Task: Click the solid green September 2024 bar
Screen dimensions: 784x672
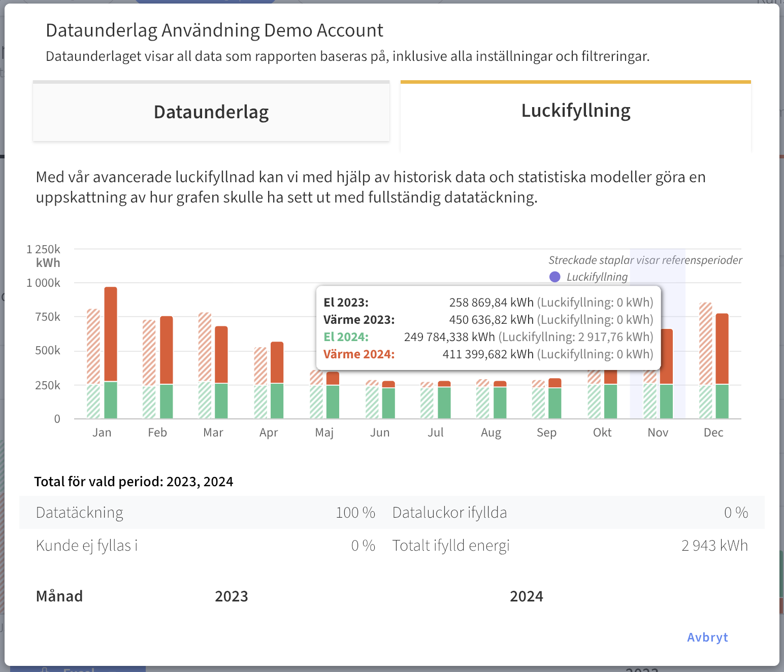Action: click(x=555, y=403)
